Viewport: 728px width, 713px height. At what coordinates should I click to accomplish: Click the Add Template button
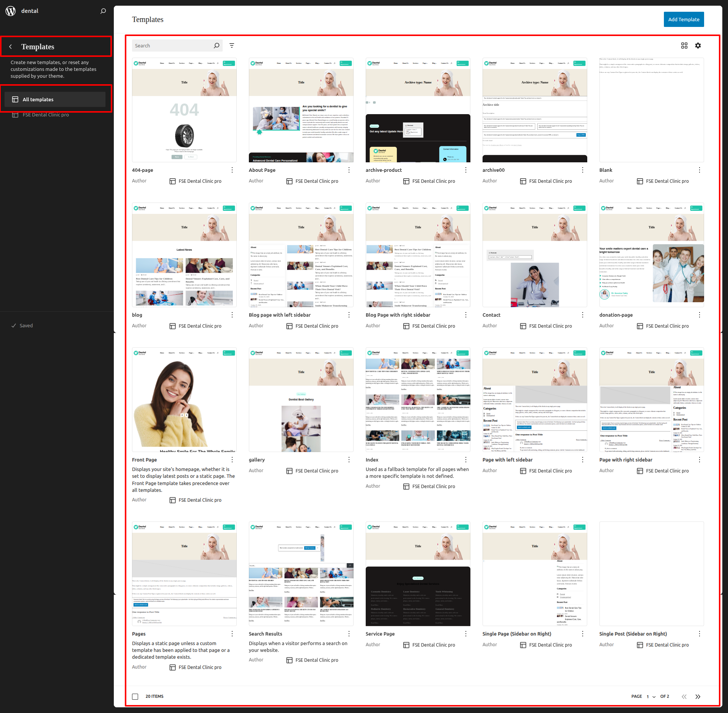click(684, 19)
